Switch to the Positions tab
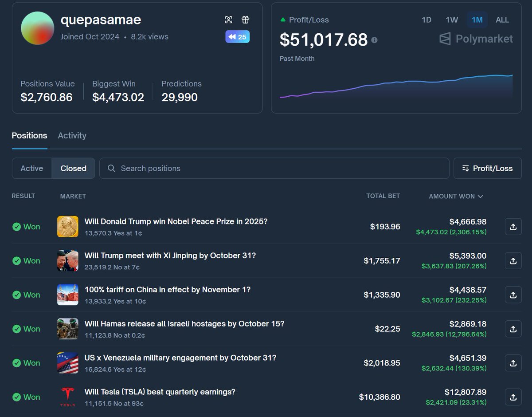The width and height of the screenshot is (532, 417). [x=29, y=136]
